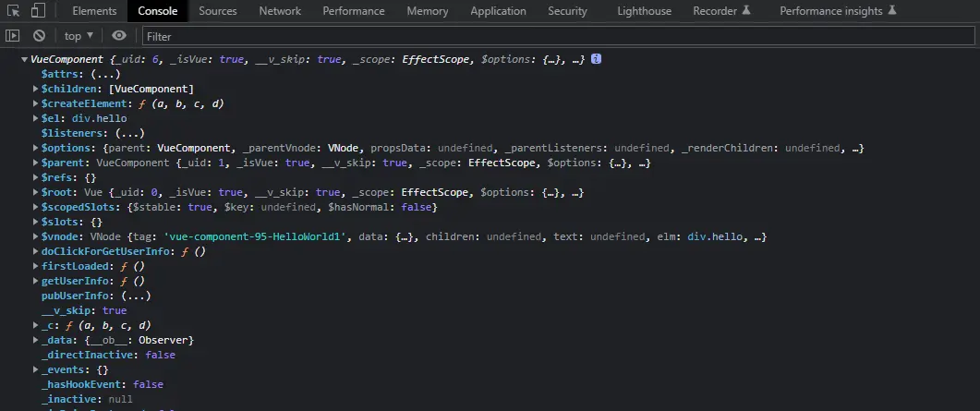Click the __v_skip: true property

click(84, 310)
